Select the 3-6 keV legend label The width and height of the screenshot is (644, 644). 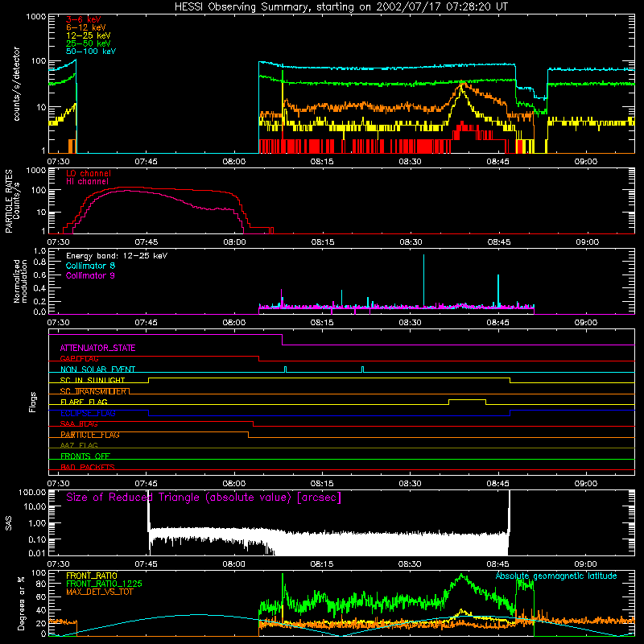pos(83,19)
